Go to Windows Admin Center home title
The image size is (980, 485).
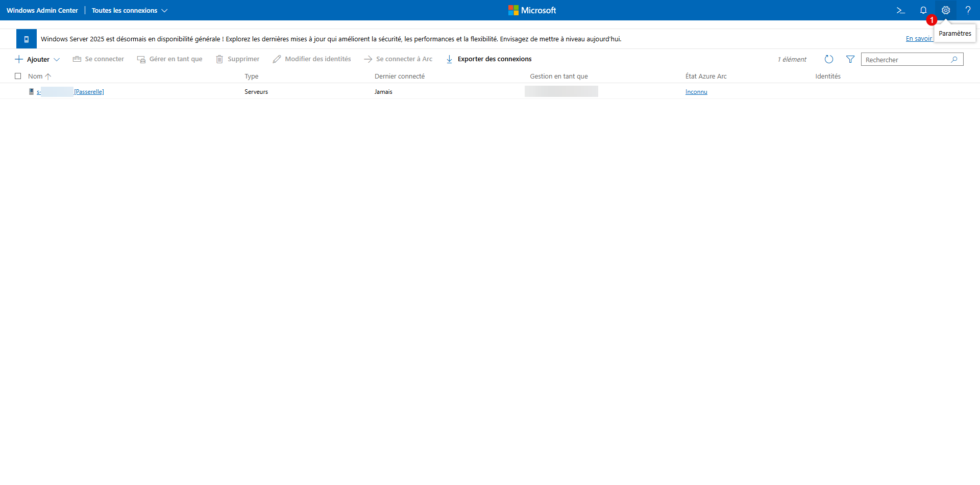[x=42, y=10]
